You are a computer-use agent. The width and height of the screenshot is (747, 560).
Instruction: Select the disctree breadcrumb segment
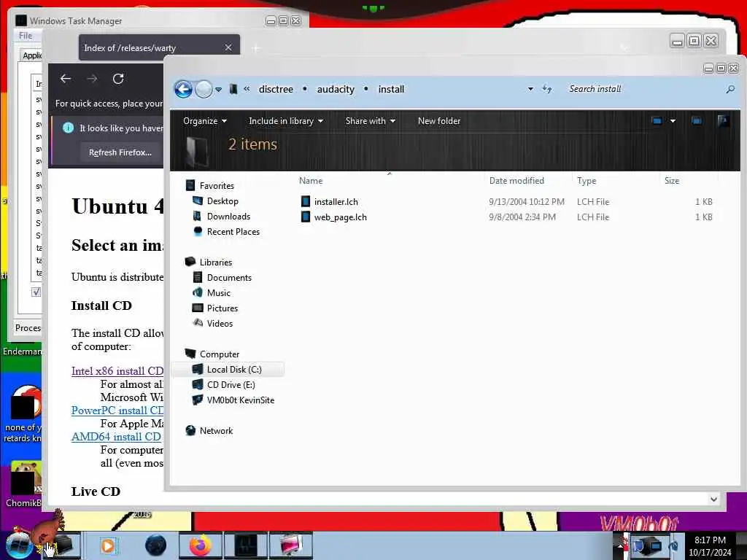[x=276, y=89]
